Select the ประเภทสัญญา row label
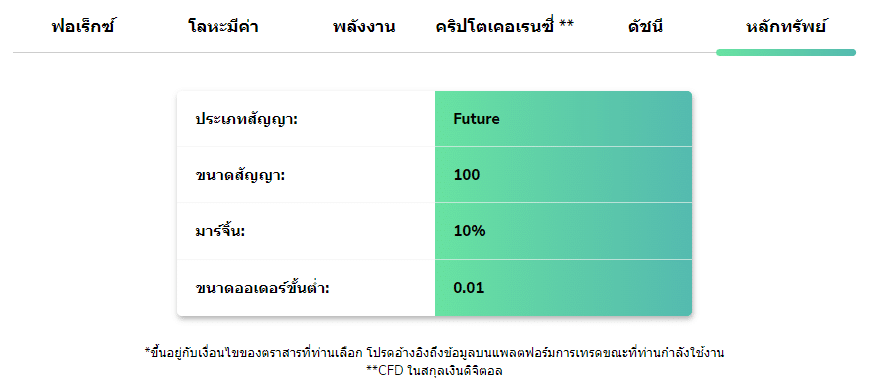The width and height of the screenshot is (872, 387). [x=247, y=119]
